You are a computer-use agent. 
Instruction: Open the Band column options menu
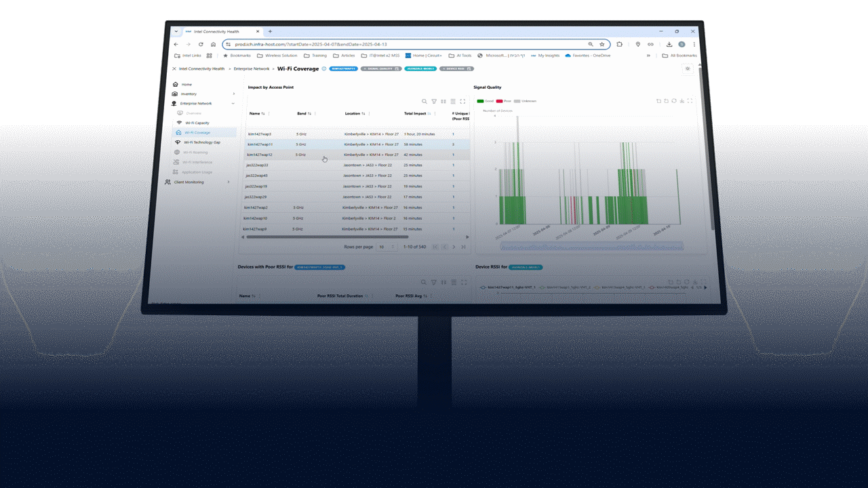pos(315,114)
